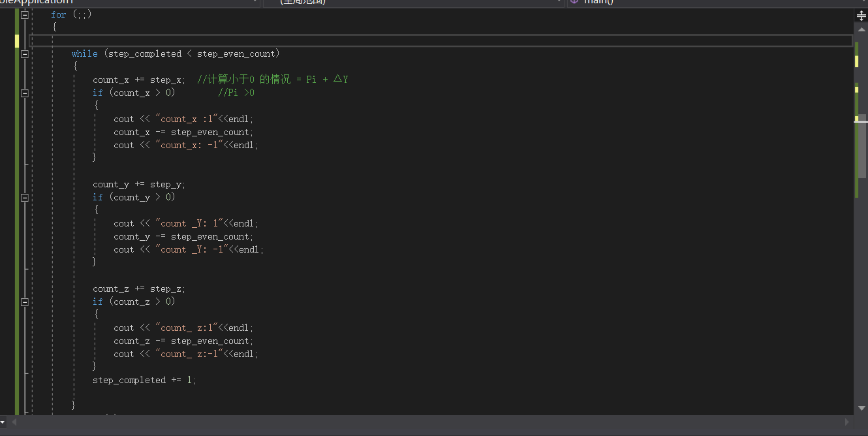Collapse the while (step_completed < step_even_count) block
This screenshot has height=436, width=868.
(x=25, y=54)
